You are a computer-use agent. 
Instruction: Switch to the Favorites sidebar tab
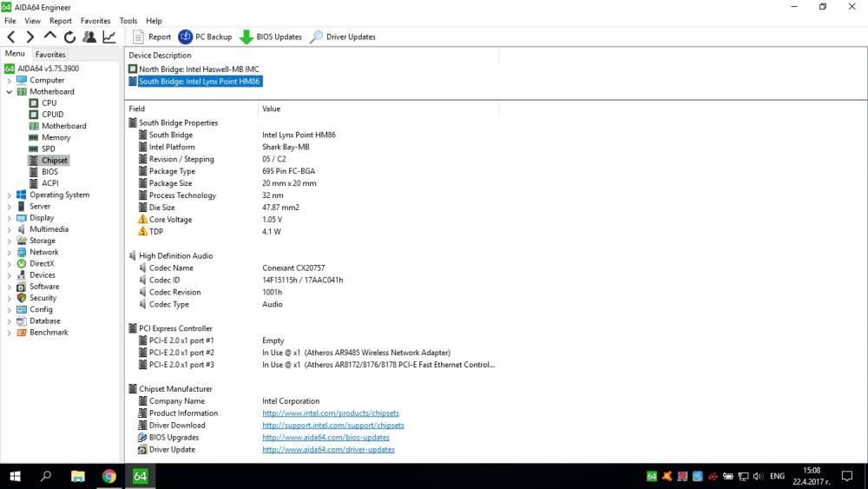[x=50, y=54]
